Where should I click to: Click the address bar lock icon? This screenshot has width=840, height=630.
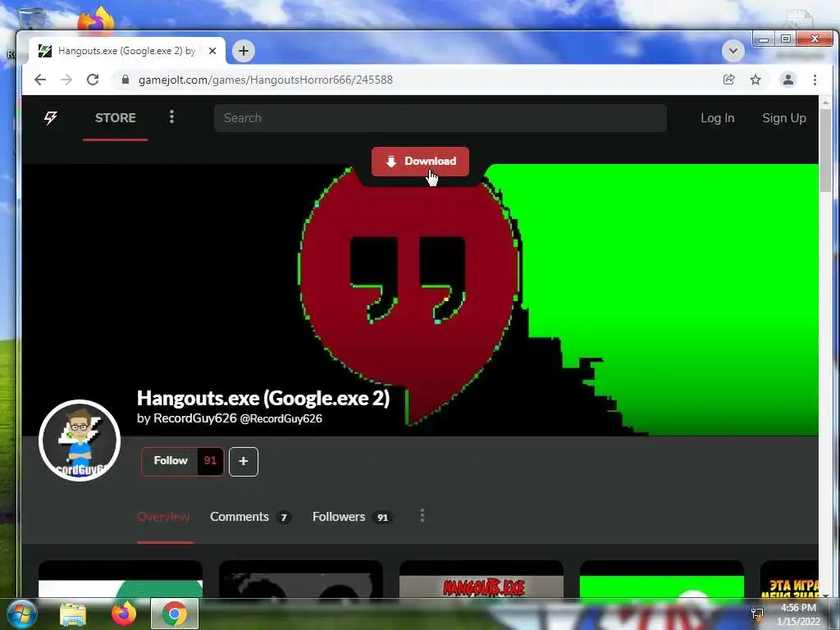tap(126, 80)
